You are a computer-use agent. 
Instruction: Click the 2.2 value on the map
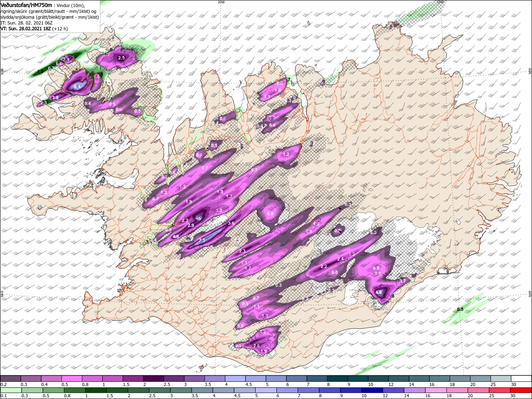coord(324,266)
